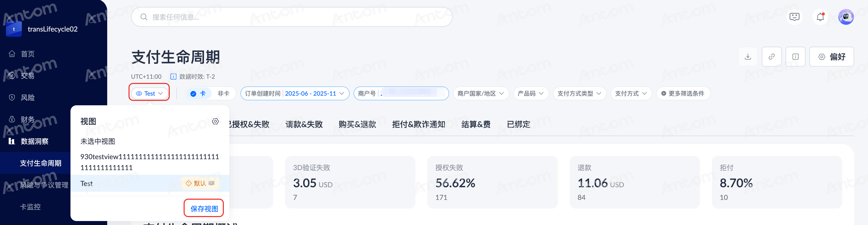Image resolution: width=868 pixels, height=225 pixels.
Task: Open the notification bell
Action: pyautogui.click(x=820, y=17)
